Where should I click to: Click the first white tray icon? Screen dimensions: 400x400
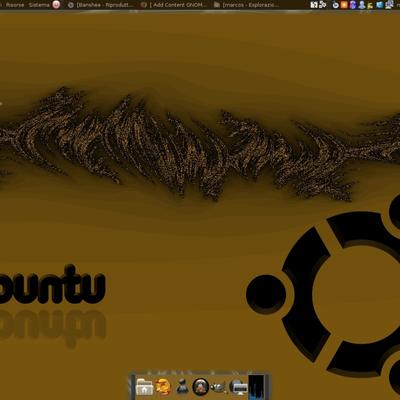(314, 5)
